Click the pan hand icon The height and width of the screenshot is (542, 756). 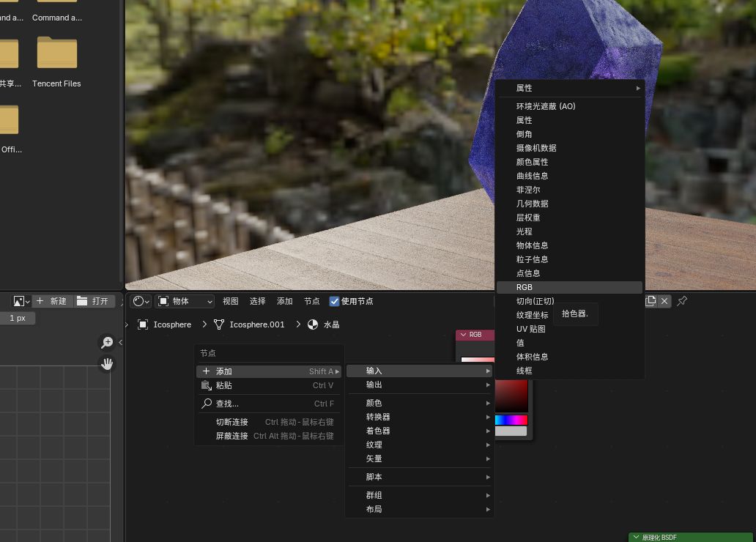tap(106, 363)
